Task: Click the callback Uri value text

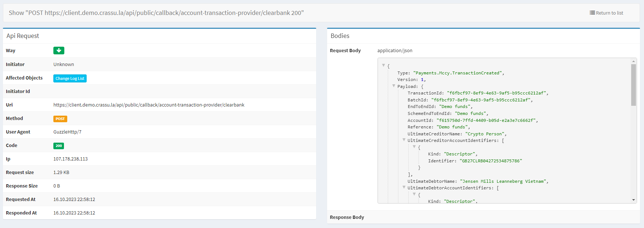Action: pos(149,105)
